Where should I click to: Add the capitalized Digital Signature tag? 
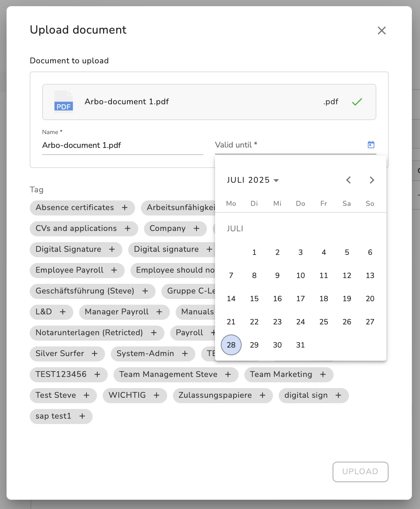112,249
